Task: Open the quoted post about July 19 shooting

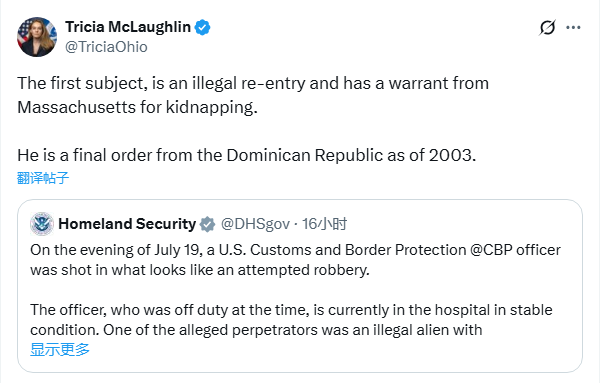Action: [300, 286]
